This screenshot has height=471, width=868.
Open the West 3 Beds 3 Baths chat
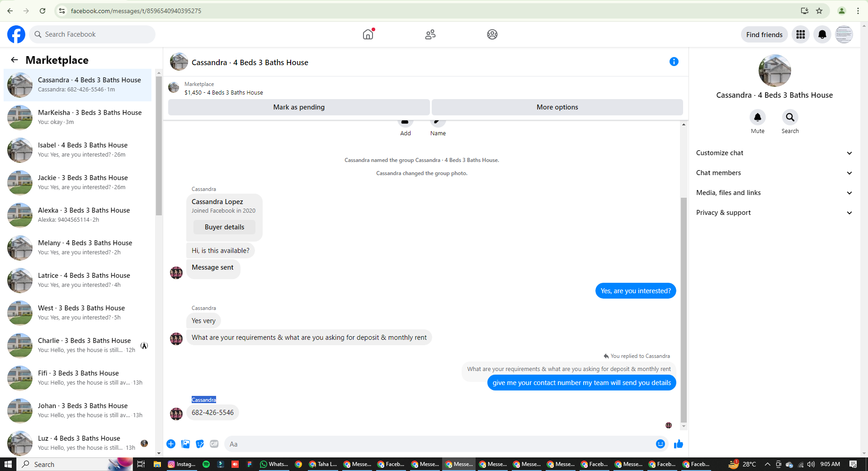78,313
